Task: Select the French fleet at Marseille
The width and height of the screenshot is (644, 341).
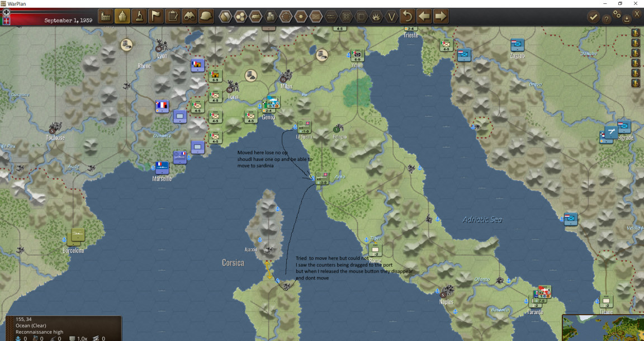Action: tap(162, 167)
